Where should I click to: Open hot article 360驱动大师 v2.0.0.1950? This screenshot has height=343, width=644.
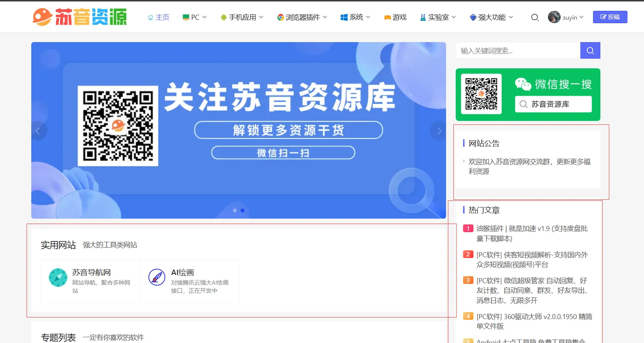534,321
